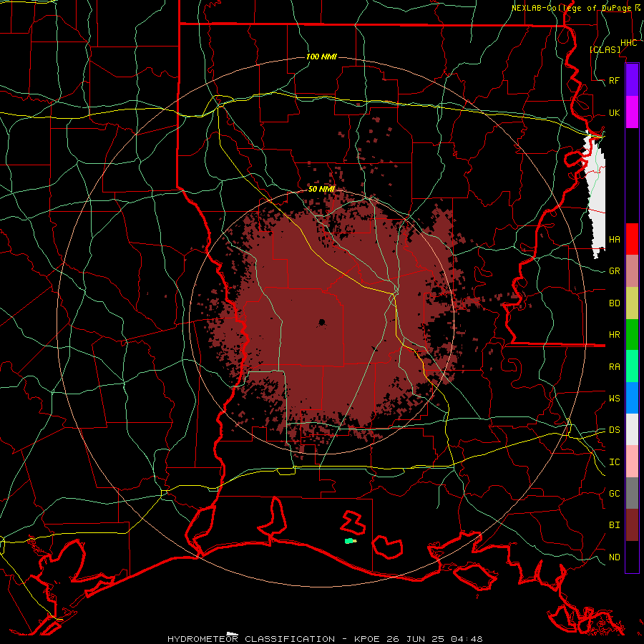Click the 'NEXLAB-College of DuPage' credit text
The image size is (644, 644).
[x=571, y=8]
